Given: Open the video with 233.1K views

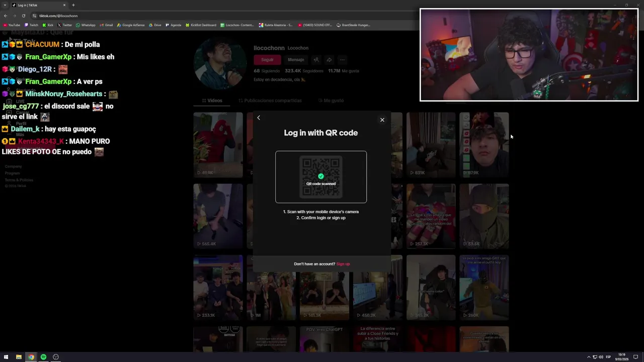Looking at the screenshot, I should coord(218,288).
